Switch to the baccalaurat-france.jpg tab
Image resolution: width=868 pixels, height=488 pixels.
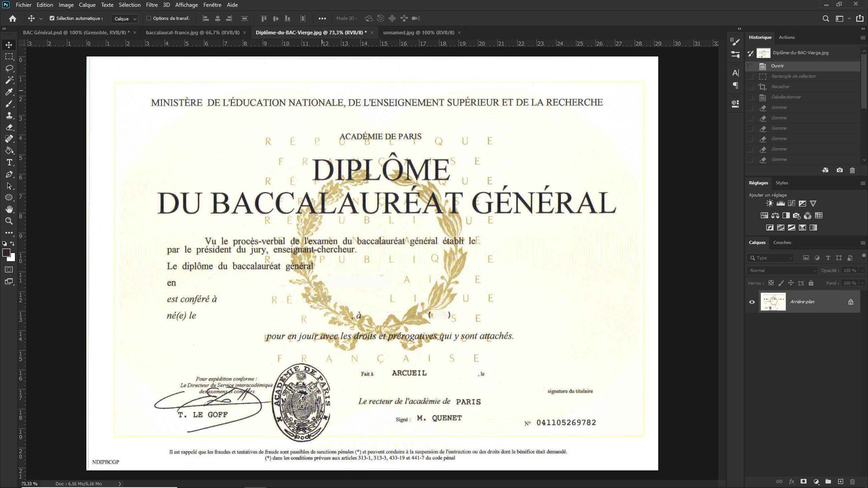(192, 33)
